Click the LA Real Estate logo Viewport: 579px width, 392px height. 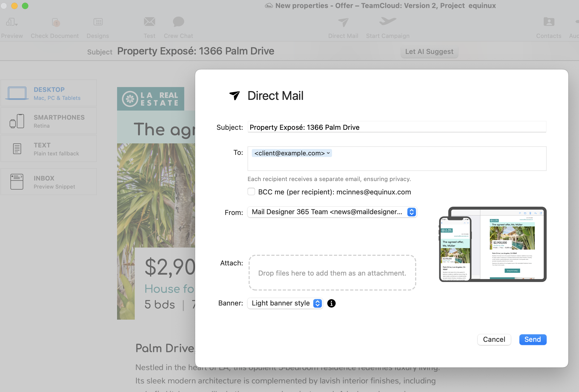tap(150, 99)
